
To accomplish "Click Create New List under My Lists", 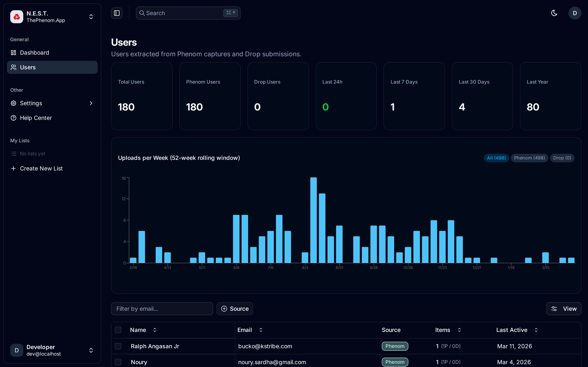I will (x=41, y=168).
